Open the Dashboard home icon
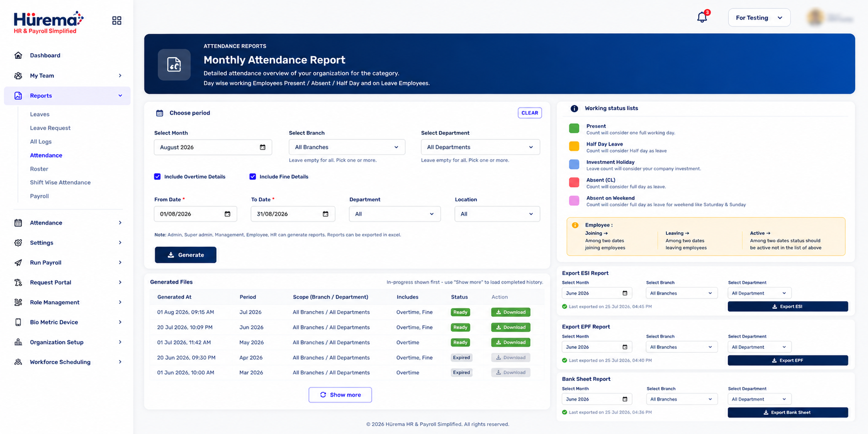 18,55
